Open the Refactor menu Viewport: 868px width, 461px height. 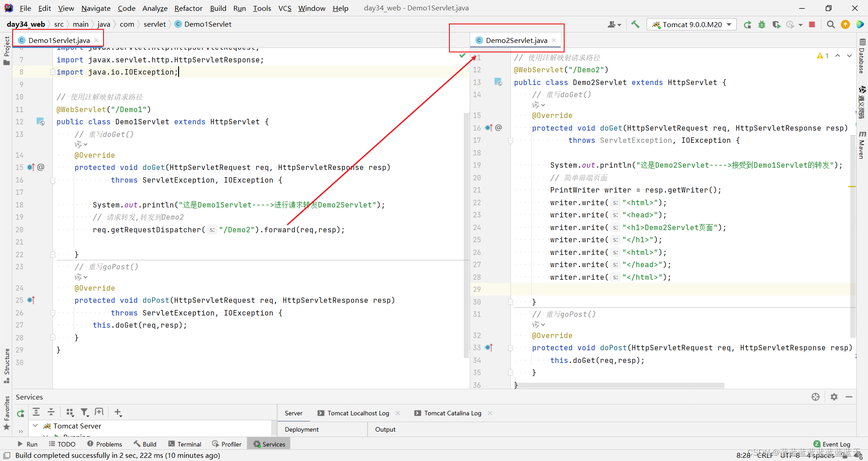(x=189, y=8)
